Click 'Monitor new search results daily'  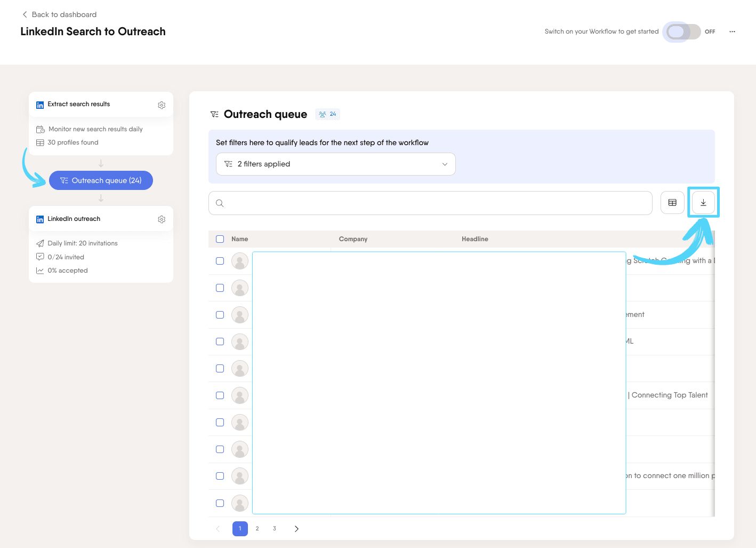pos(95,129)
